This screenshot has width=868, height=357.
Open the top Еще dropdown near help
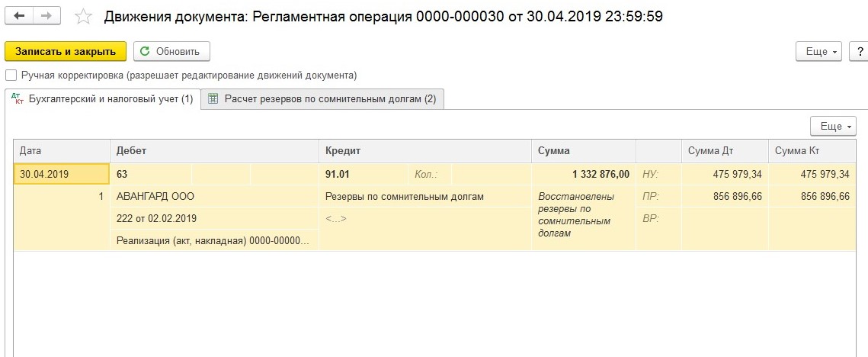click(820, 52)
